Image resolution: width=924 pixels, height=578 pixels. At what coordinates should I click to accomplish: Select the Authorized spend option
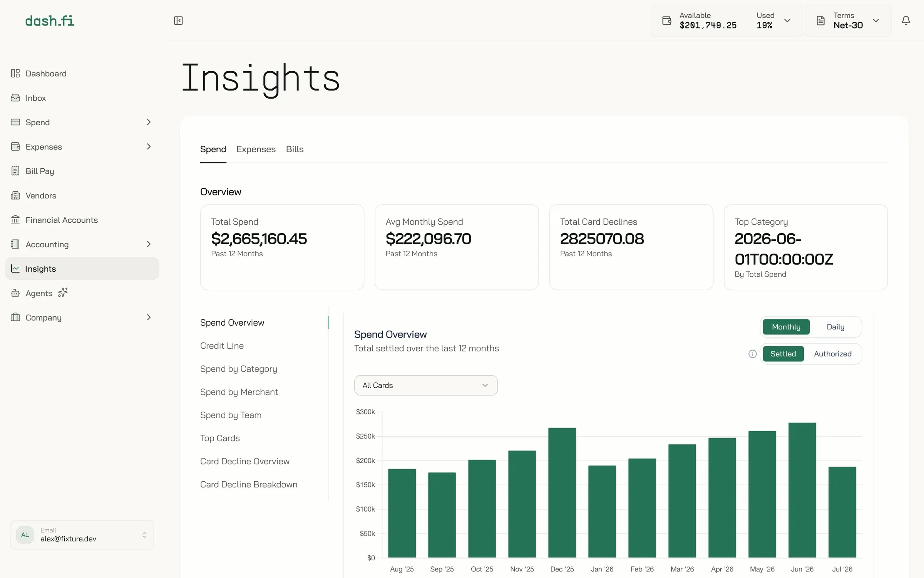(832, 354)
